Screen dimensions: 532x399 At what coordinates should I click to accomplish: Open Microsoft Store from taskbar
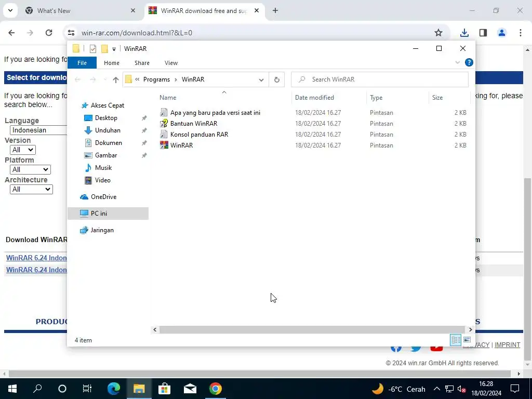pos(164,389)
